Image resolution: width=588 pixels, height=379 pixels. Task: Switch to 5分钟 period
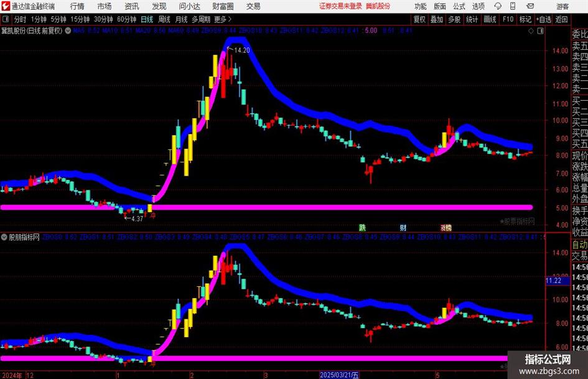(x=58, y=19)
